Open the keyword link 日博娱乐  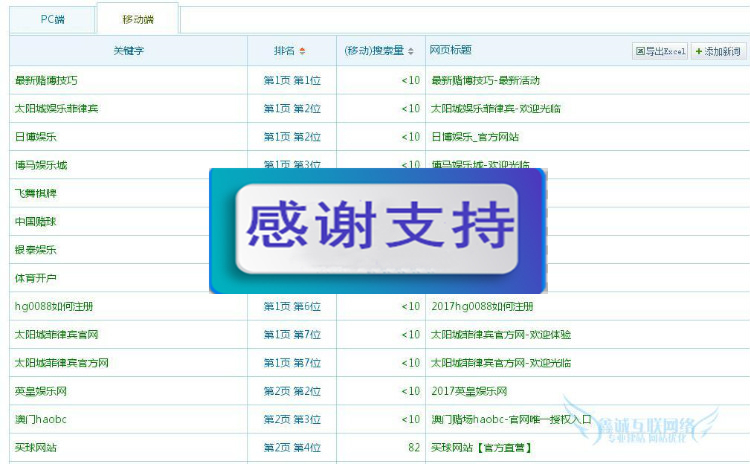(35, 137)
